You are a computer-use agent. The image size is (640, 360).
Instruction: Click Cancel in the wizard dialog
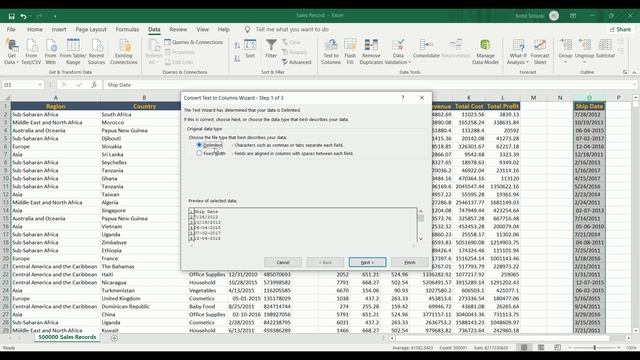coord(283,262)
